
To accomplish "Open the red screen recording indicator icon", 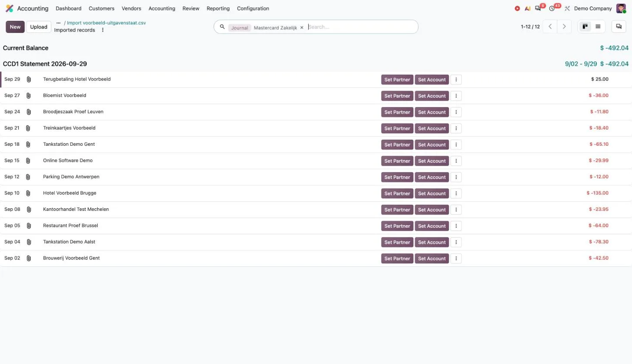I will pyautogui.click(x=517, y=8).
